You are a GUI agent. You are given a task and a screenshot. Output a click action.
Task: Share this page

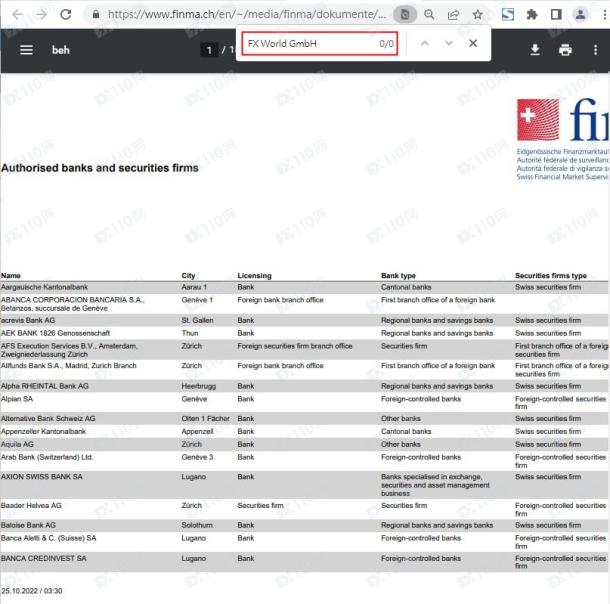pos(453,15)
